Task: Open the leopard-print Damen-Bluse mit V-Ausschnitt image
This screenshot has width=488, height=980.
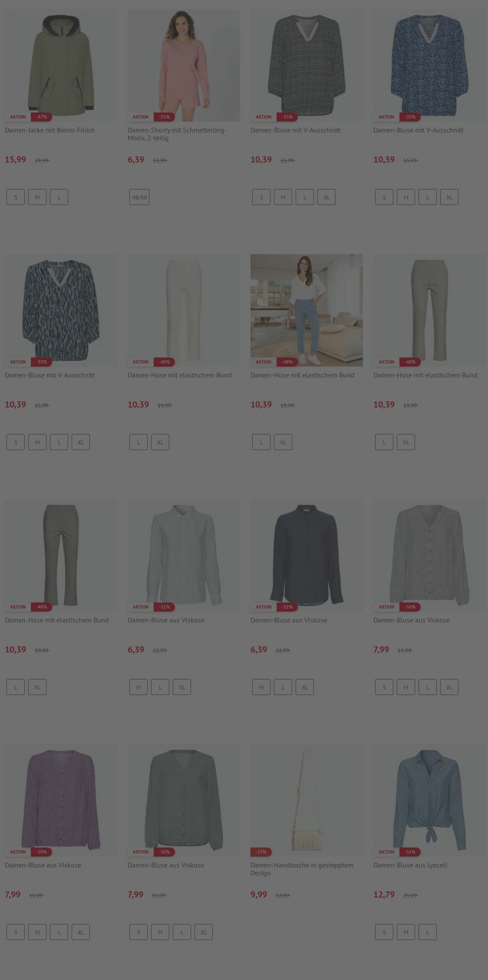Action: [61, 311]
